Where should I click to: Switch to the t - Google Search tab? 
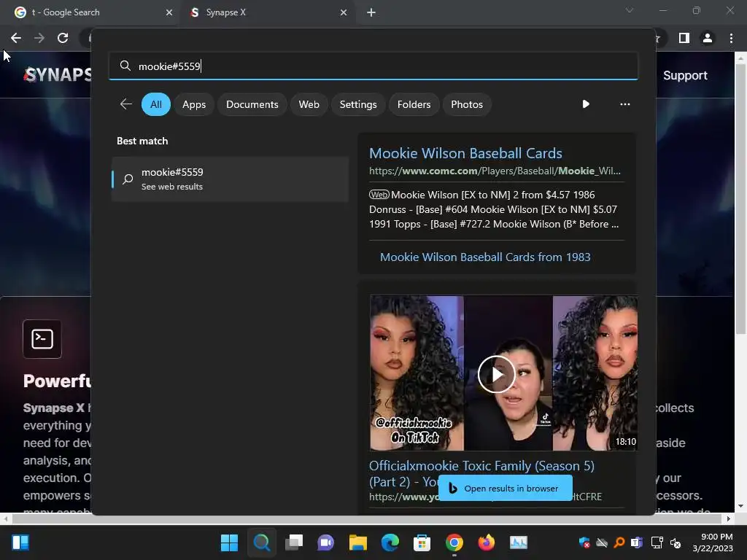pyautogui.click(x=90, y=12)
